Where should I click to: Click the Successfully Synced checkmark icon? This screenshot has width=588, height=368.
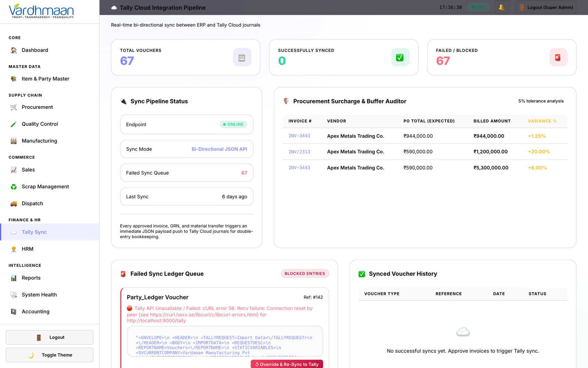point(400,57)
